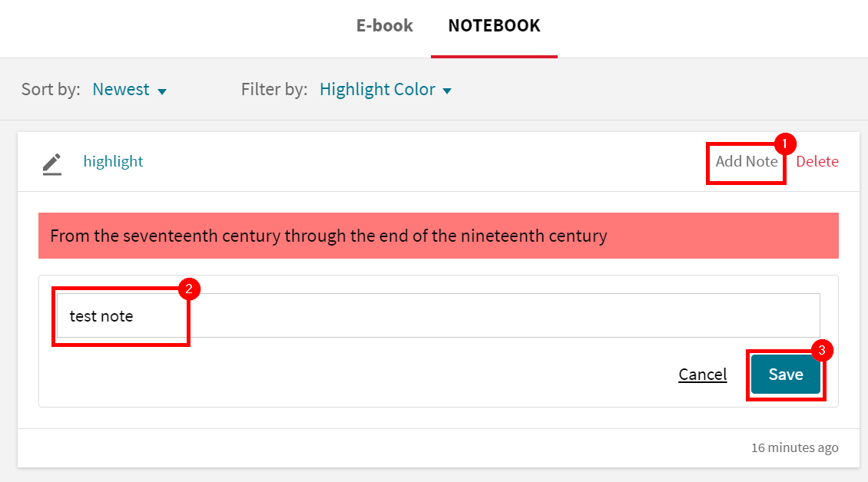Viewport: 868px width, 482px height.
Task: Click the 16 minutes ago timestamp
Action: click(795, 447)
